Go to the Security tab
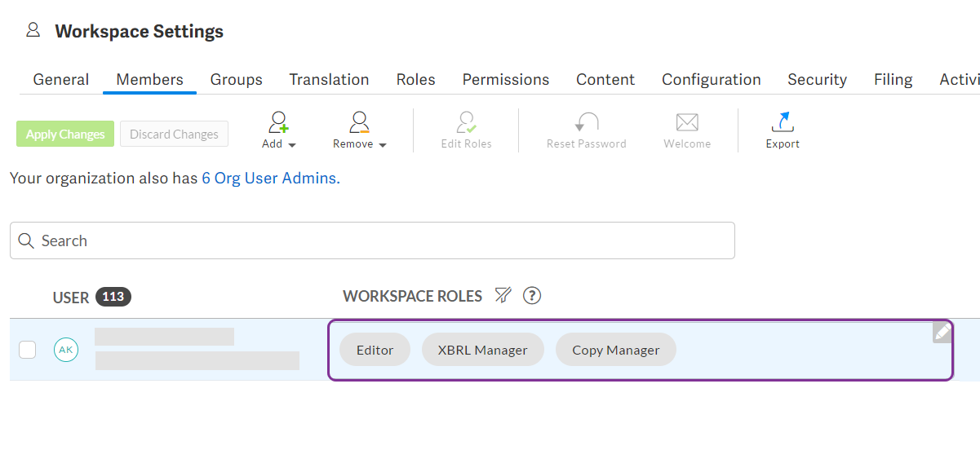The height and width of the screenshot is (450, 980). [x=817, y=80]
